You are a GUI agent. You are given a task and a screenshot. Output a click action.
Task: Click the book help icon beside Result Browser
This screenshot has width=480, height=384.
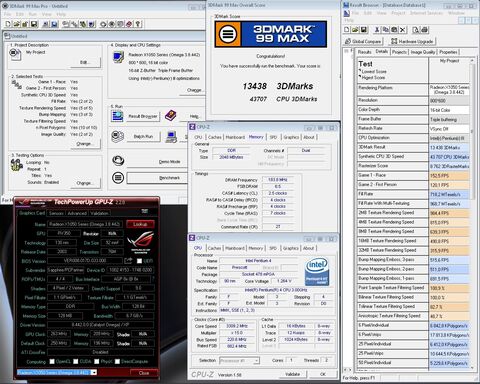[x=171, y=116]
